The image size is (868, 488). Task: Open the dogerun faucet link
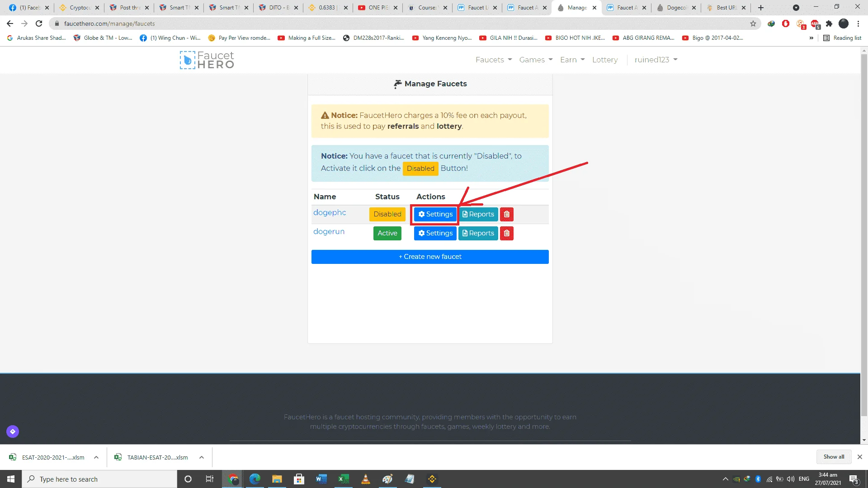pyautogui.click(x=329, y=231)
